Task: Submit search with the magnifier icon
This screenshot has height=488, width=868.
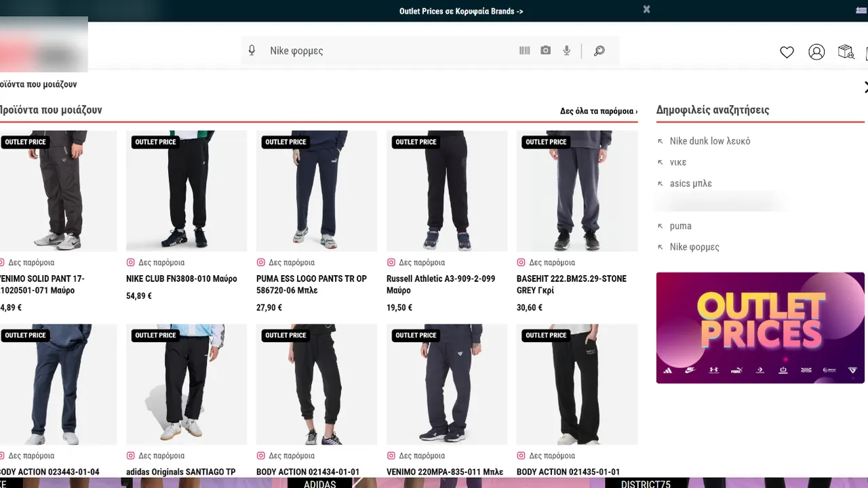Action: point(599,51)
